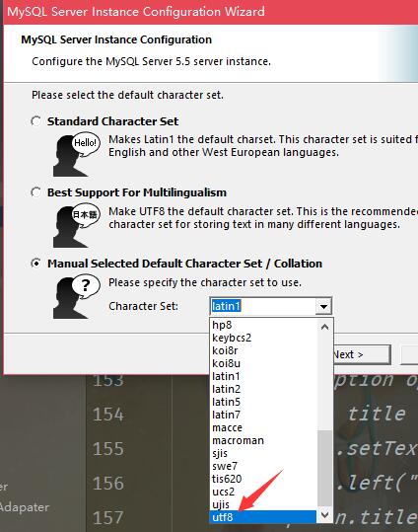Click the list scrollbar down arrow
This screenshot has width=418, height=532.
point(324,515)
